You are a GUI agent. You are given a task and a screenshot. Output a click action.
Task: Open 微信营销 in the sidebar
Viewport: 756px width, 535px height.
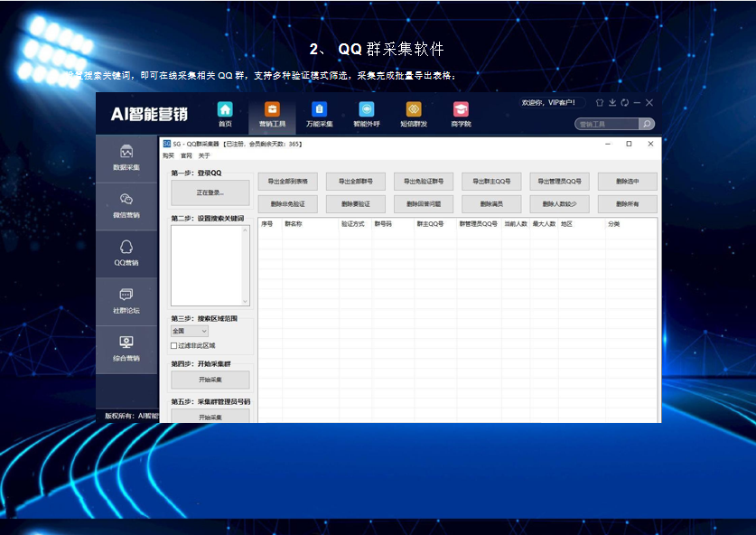click(x=126, y=205)
